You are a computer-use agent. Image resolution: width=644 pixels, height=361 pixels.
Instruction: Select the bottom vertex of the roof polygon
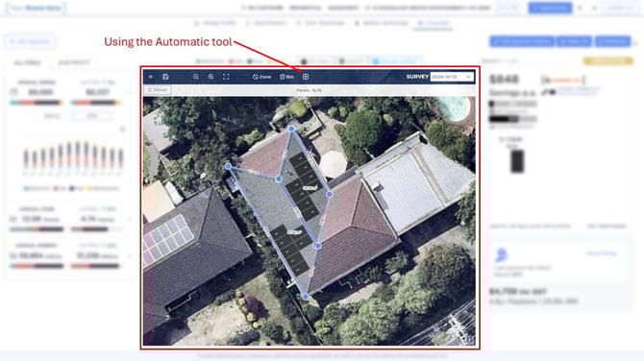(x=306, y=297)
